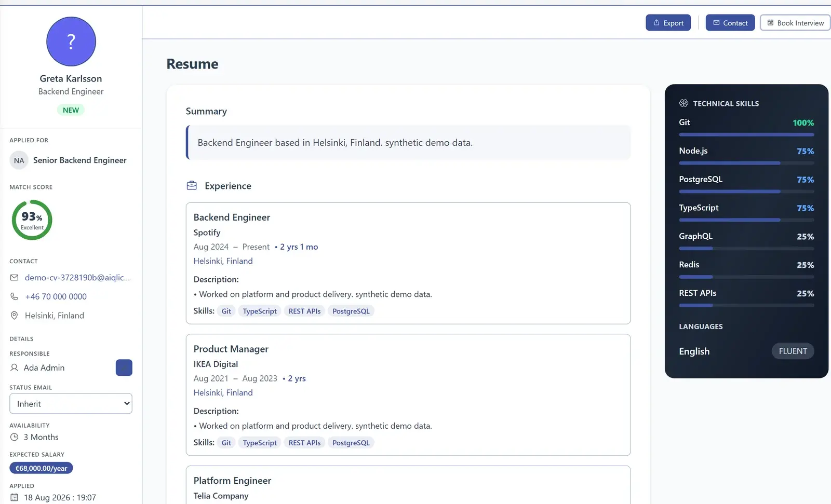
Task: Click the location pin icon next to Helsinki
Action: tap(15, 316)
